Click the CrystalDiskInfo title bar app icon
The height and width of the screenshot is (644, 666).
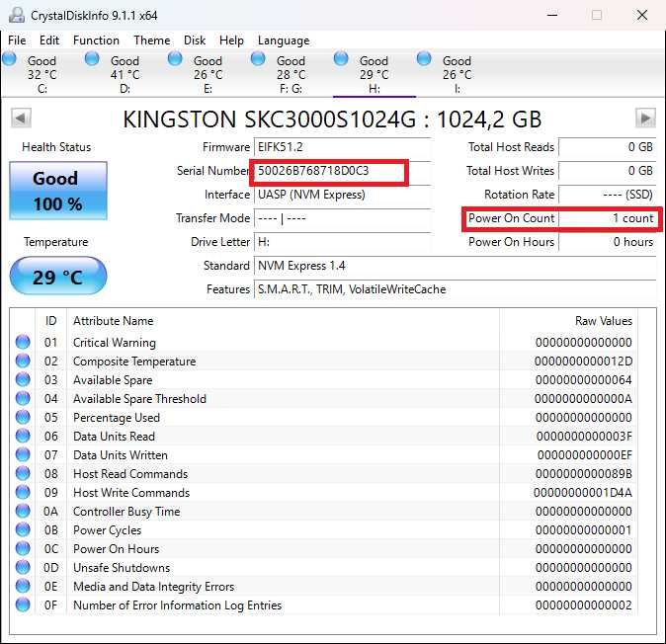pyautogui.click(x=17, y=15)
